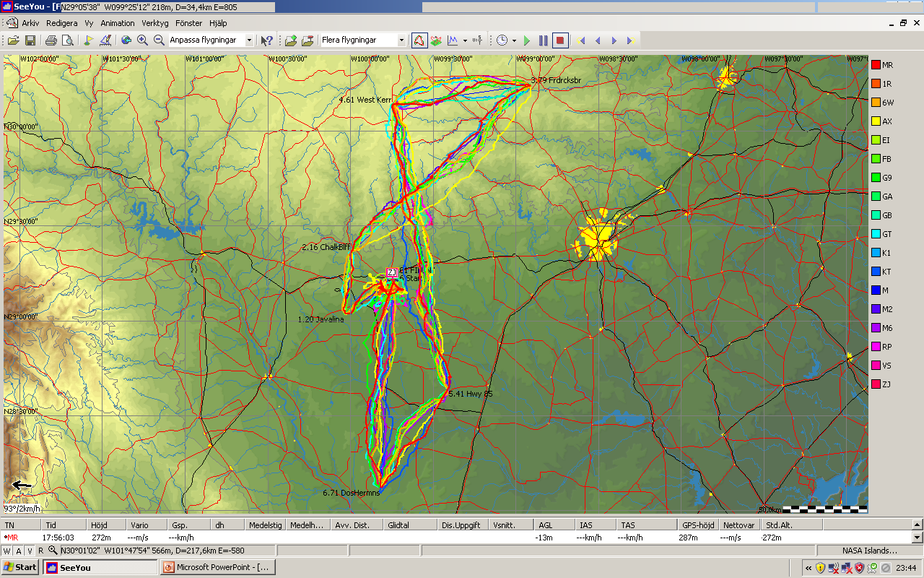Click the ZJ legend swatch
This screenshot has height=578, width=924.
point(876,384)
